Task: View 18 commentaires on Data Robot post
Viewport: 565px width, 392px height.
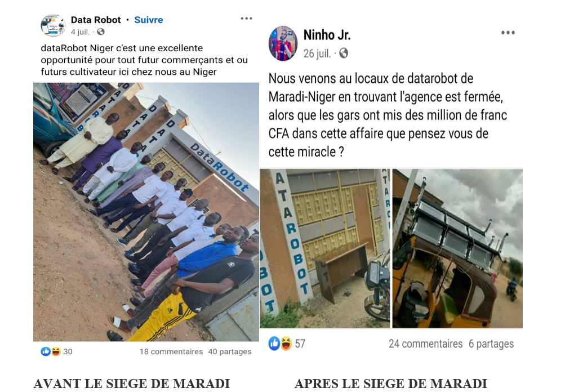Action: [171, 351]
